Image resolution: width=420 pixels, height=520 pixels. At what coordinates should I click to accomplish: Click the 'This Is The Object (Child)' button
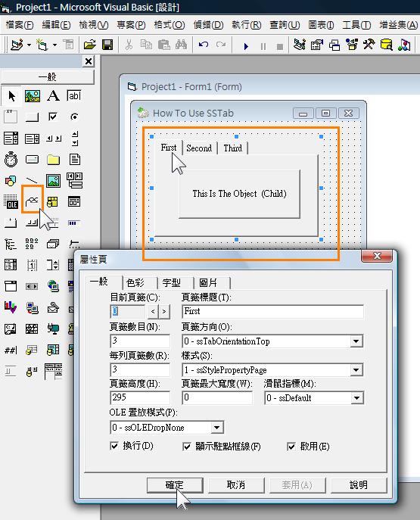point(239,194)
